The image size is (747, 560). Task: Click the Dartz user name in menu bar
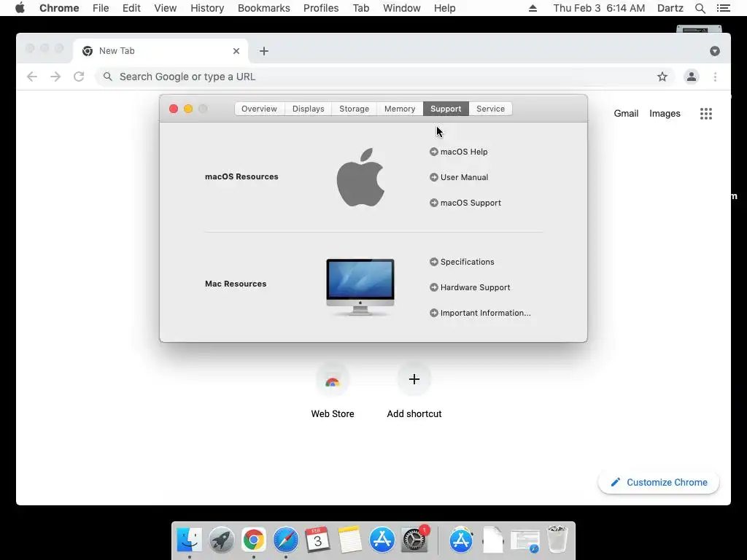coord(670,8)
